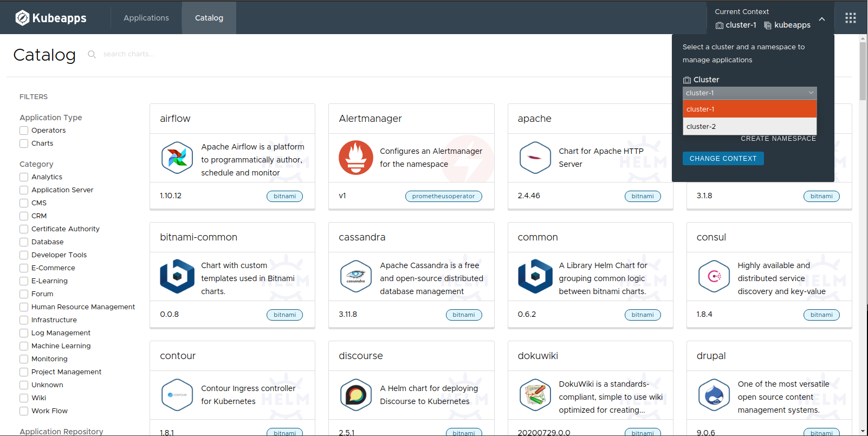Image resolution: width=868 pixels, height=436 pixels.
Task: Open the Applications tab
Action: coord(146,18)
